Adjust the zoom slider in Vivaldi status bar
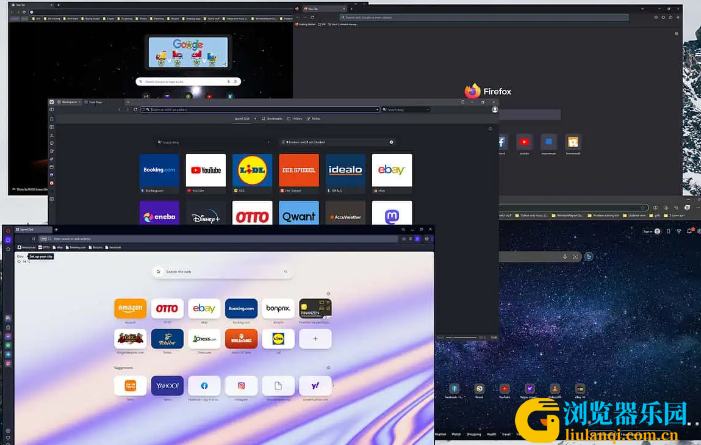This screenshot has width=701, height=445. (461, 337)
